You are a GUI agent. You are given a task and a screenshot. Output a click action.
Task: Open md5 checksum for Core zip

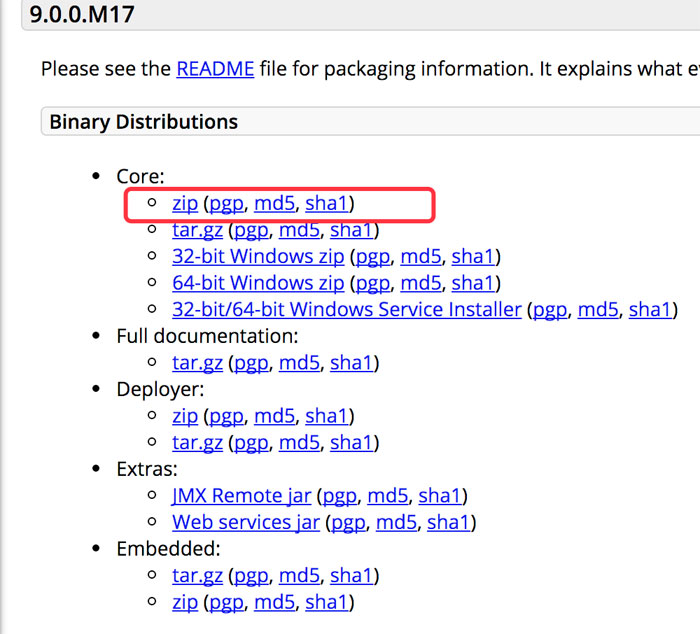274,204
